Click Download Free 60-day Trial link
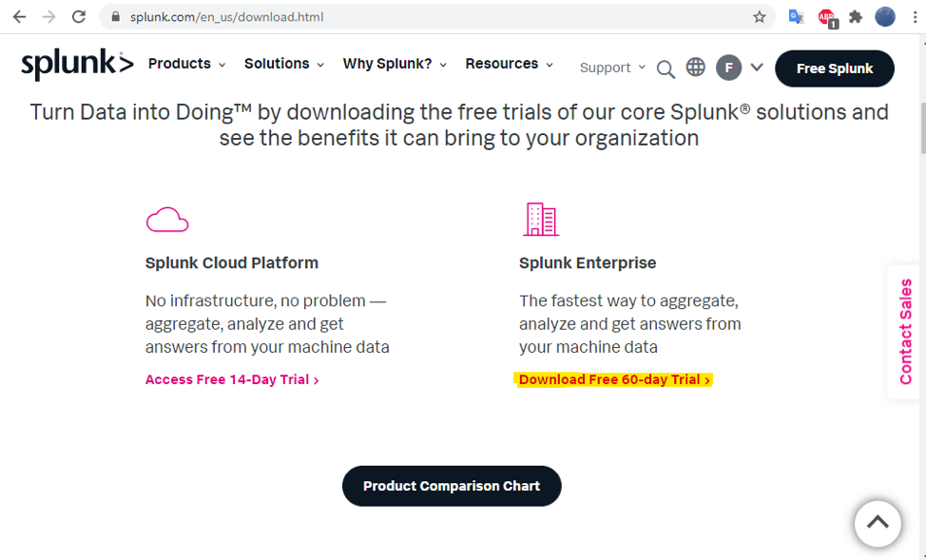The image size is (926, 560). pos(614,380)
